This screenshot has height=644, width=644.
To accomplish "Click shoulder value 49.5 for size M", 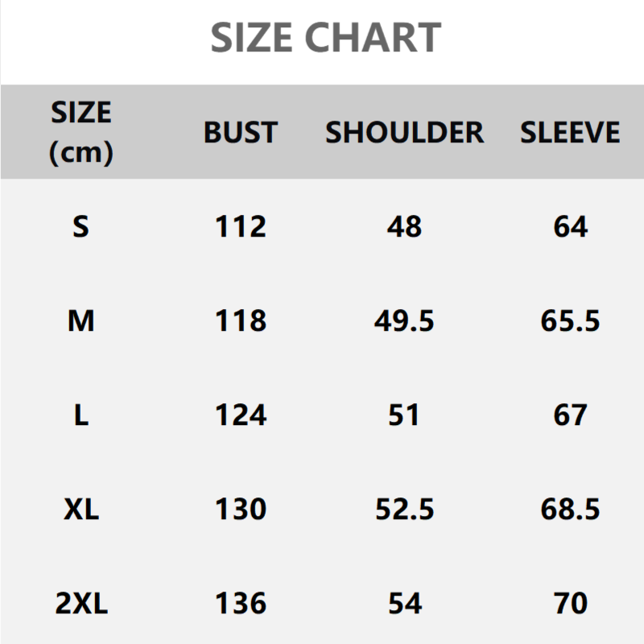I will [404, 321].
